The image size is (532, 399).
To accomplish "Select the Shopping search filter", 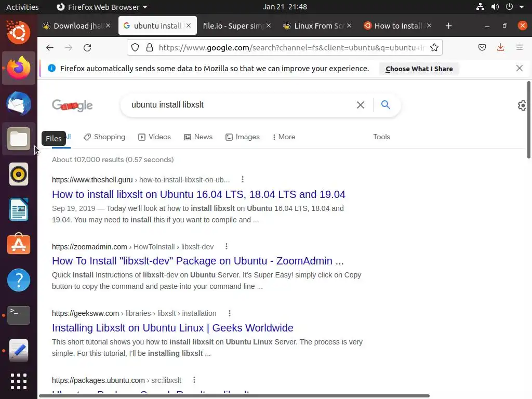I will [x=104, y=137].
